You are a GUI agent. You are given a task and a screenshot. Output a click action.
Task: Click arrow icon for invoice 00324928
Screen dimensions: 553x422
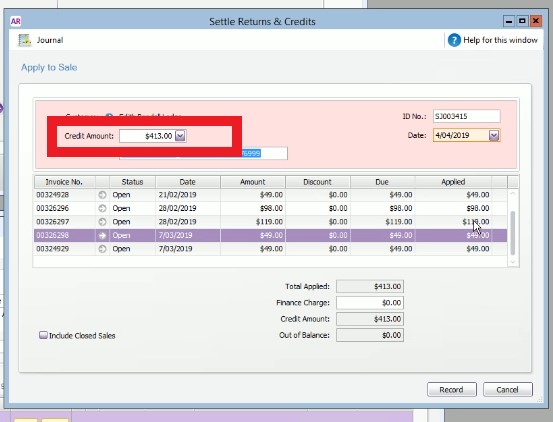point(102,195)
